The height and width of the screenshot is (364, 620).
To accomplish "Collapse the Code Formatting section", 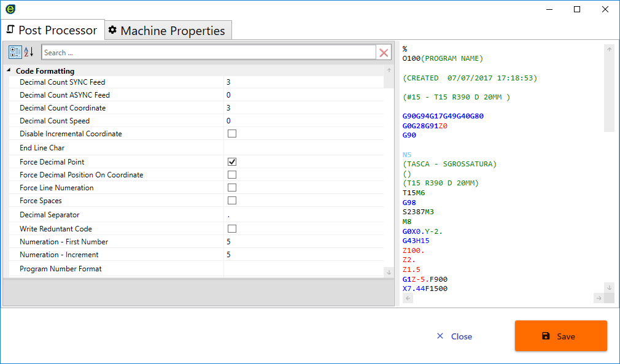I will click(9, 71).
